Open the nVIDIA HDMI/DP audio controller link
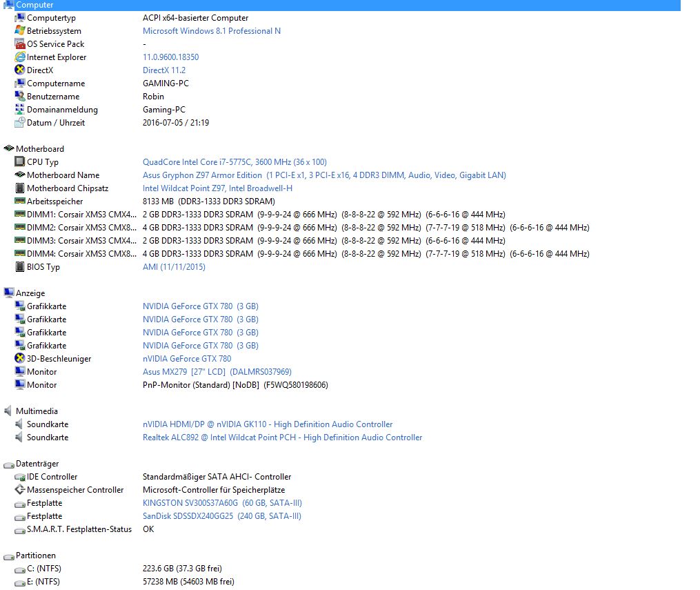The width and height of the screenshot is (700, 590). [268, 424]
